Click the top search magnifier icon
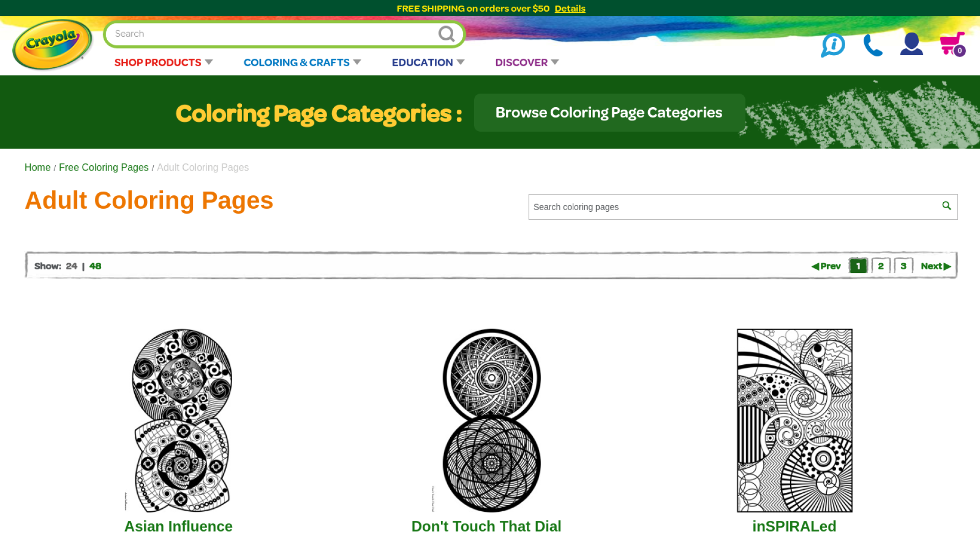This screenshot has width=980, height=551. (446, 34)
